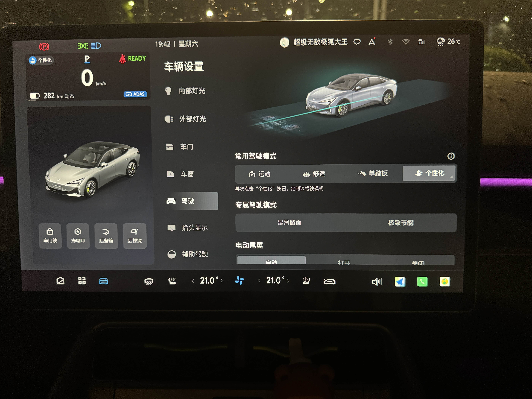532x399 pixels.
Task: Open the blue navigation arrow app
Action: click(x=400, y=282)
